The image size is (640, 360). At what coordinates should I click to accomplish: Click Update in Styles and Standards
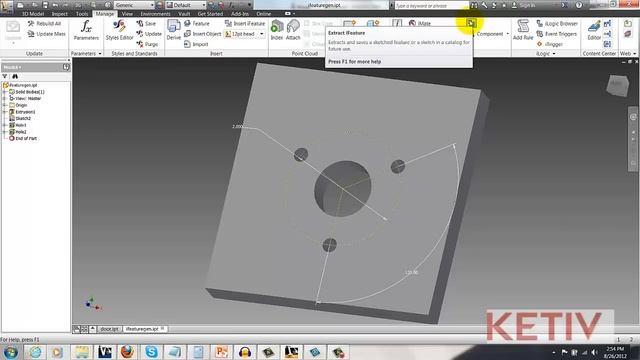[x=149, y=34]
